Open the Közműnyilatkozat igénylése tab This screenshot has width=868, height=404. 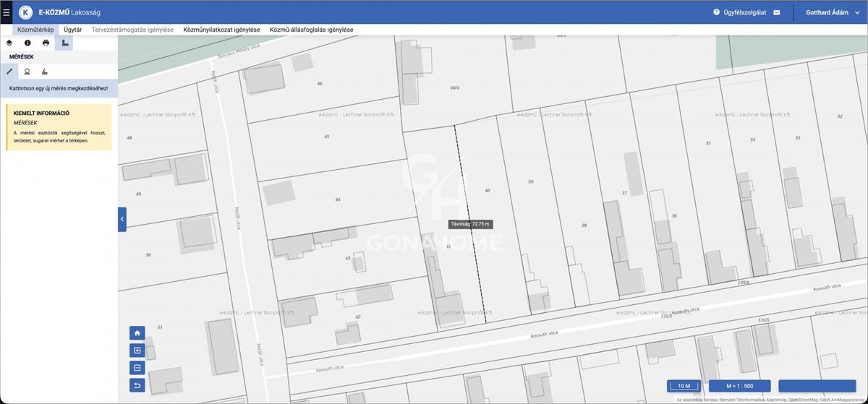click(x=221, y=30)
